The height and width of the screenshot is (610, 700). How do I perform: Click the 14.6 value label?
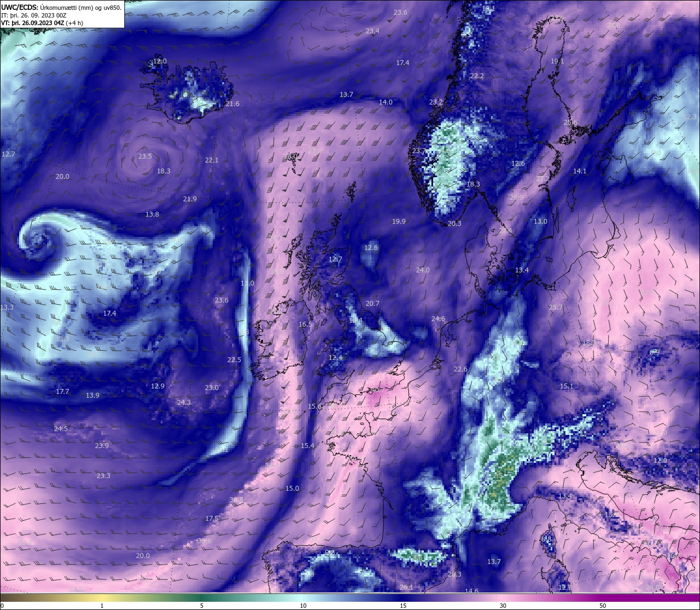click(471, 591)
